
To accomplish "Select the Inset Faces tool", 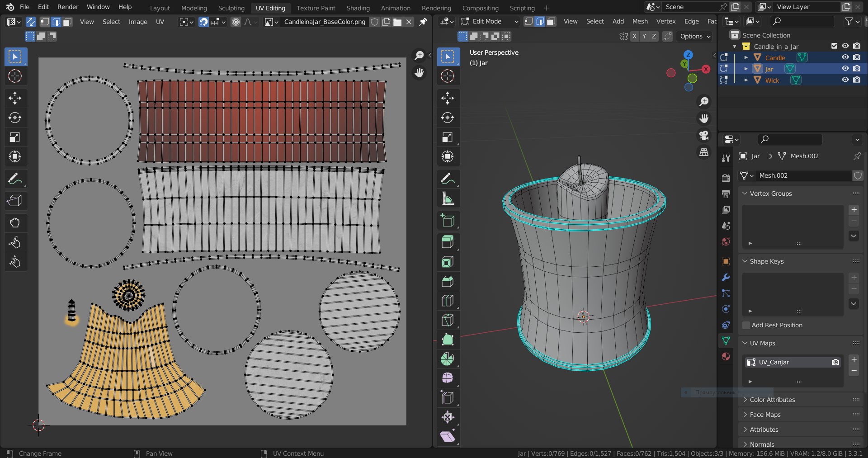I will coord(448,262).
